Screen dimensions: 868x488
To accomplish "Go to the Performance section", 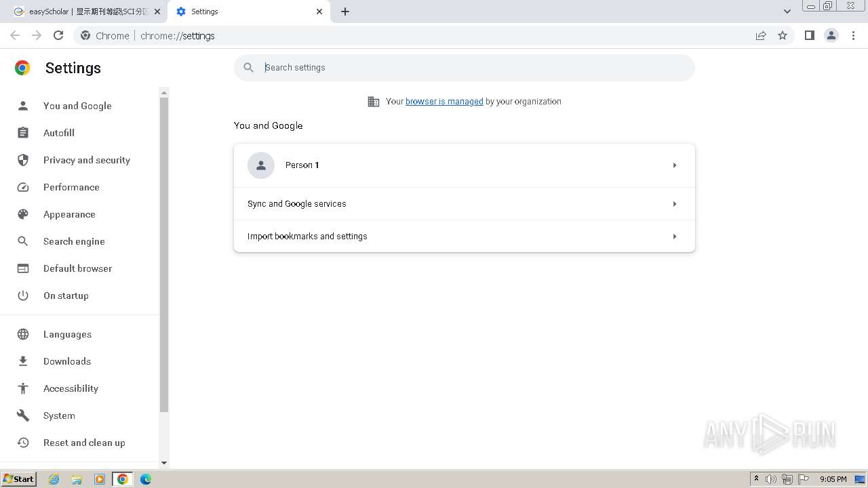I will (71, 187).
